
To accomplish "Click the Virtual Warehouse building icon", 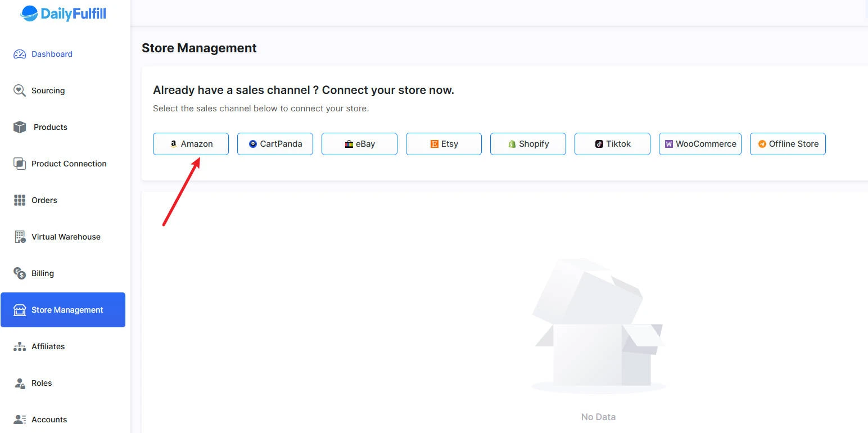I will point(20,237).
